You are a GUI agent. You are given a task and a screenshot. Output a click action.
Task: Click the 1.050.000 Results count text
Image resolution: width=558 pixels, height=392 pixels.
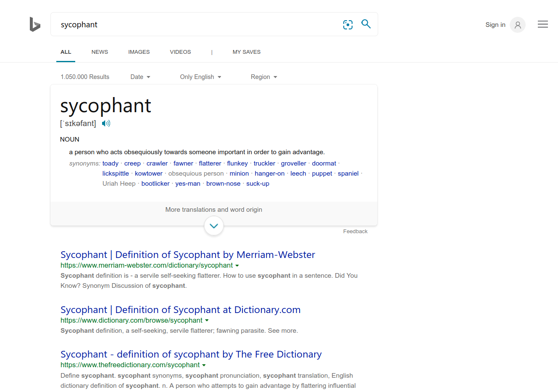[85, 77]
